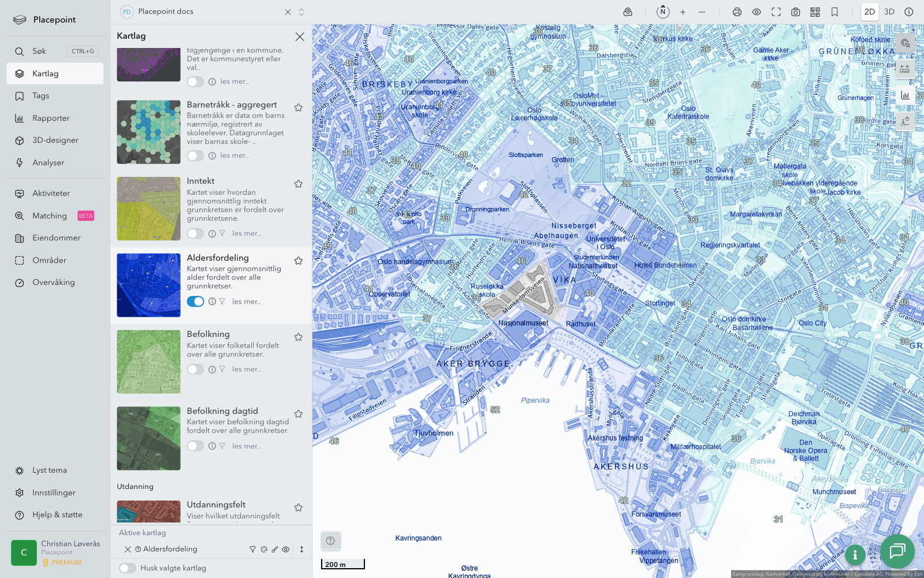The width and height of the screenshot is (924, 578).
Task: Reorder Aldersfordeling using the up-down arrow
Action: pyautogui.click(x=301, y=550)
